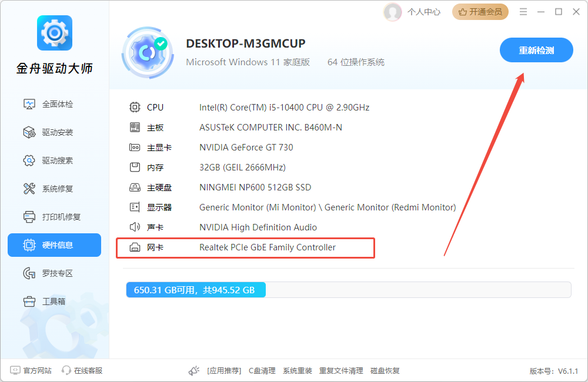The width and height of the screenshot is (588, 382).
Task: Click the 内存 memory icon
Action: coord(135,167)
